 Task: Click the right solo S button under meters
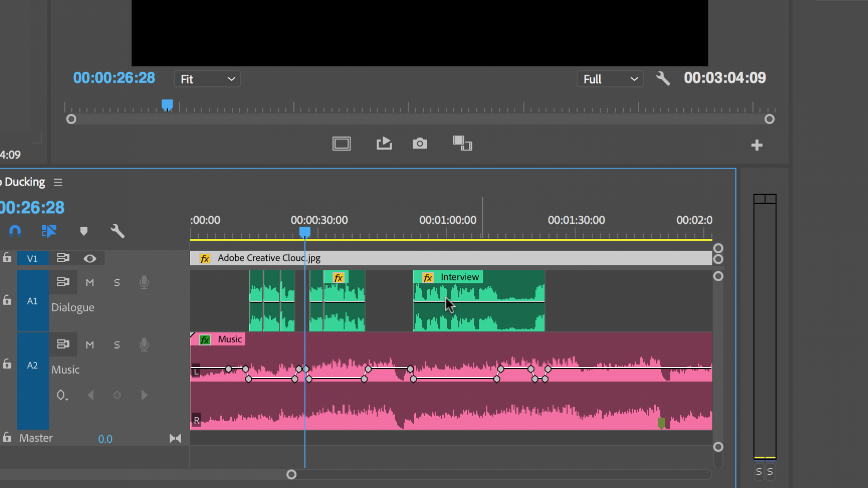point(770,471)
